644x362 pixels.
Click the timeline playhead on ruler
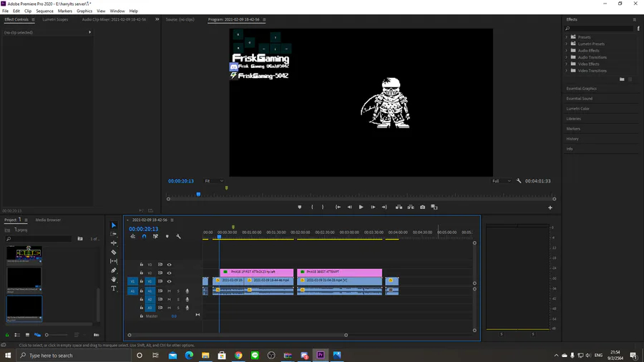tap(219, 237)
